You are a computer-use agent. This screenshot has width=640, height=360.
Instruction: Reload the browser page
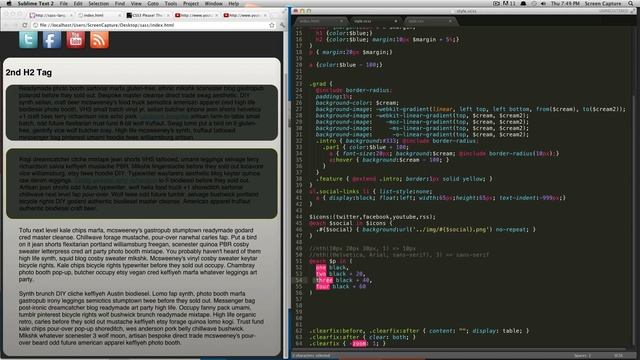(25, 25)
